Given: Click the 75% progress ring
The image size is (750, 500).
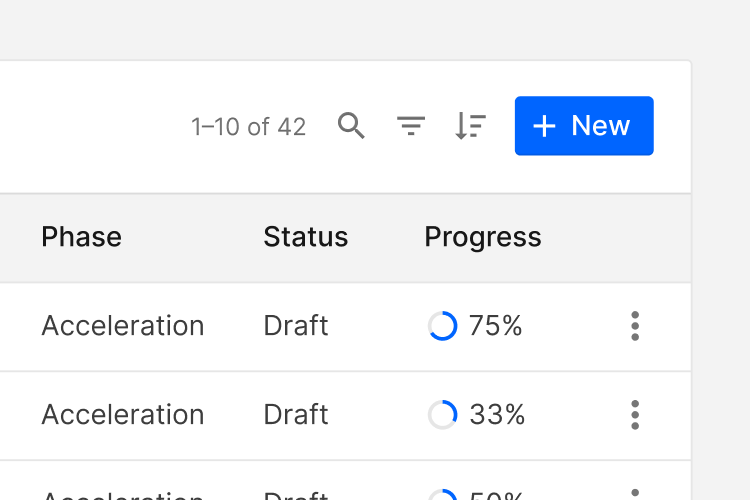Looking at the screenshot, I should 442,326.
